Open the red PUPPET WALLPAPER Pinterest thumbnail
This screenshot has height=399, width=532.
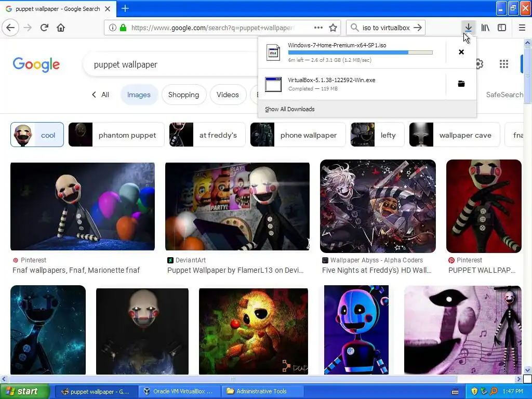pyautogui.click(x=484, y=206)
